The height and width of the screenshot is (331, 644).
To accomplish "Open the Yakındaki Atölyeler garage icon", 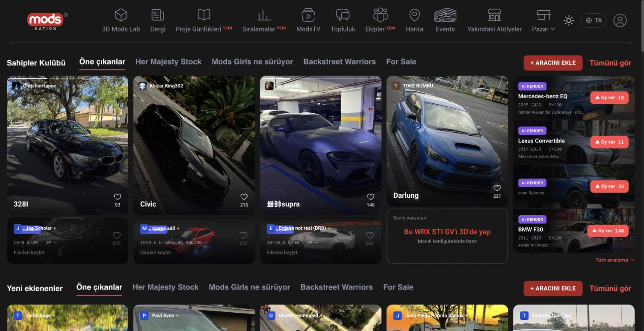I will [x=494, y=15].
